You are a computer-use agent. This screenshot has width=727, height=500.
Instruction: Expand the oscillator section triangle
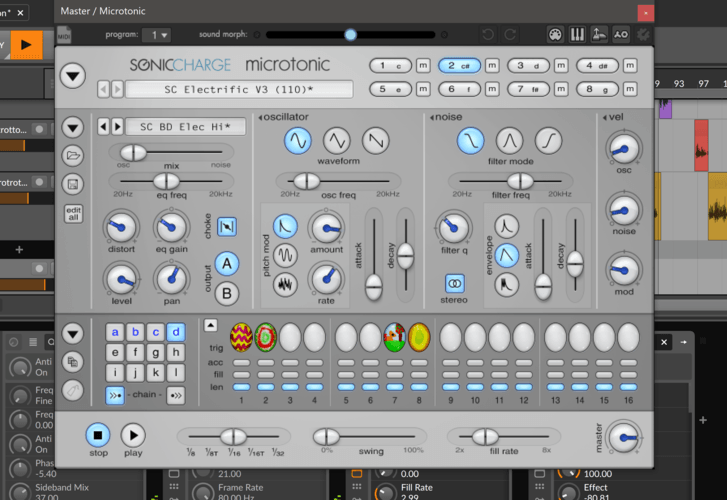coord(260,117)
